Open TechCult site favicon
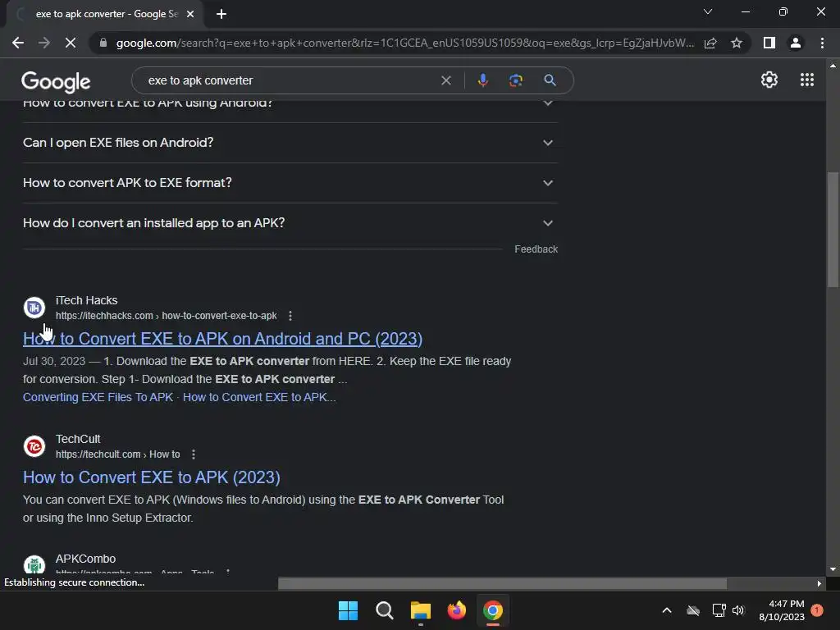Screen dimensions: 840x630 (x=34, y=445)
